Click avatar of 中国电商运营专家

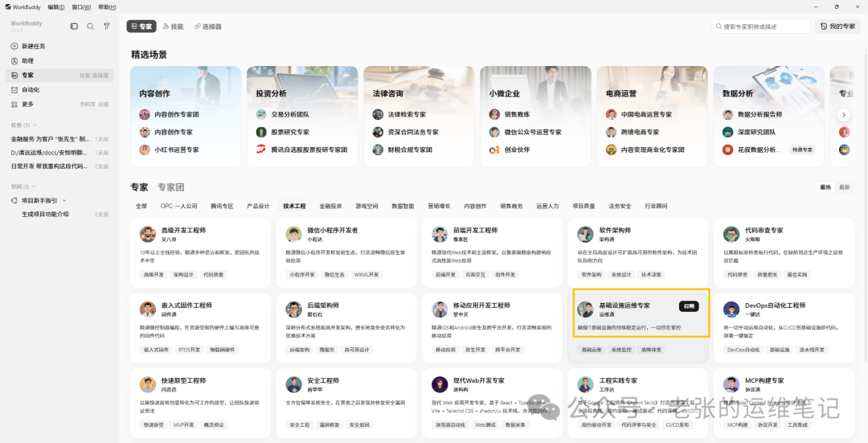pyautogui.click(x=611, y=115)
